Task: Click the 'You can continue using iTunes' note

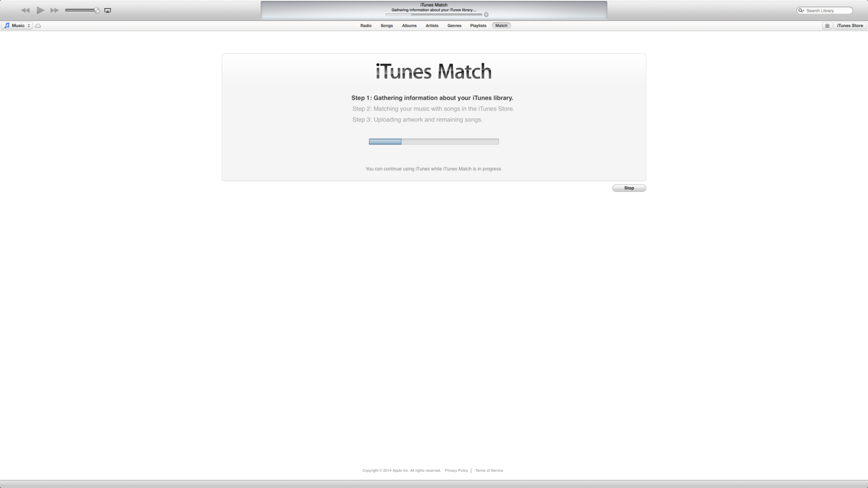Action: pyautogui.click(x=434, y=169)
